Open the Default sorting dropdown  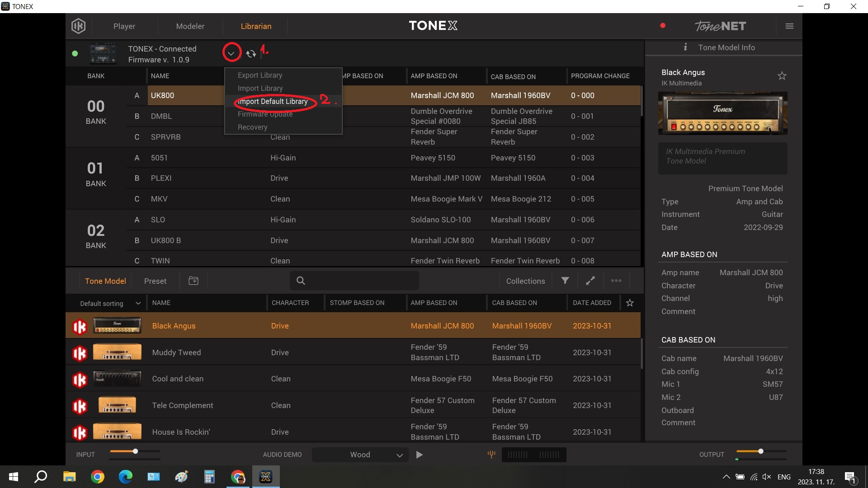(110, 303)
